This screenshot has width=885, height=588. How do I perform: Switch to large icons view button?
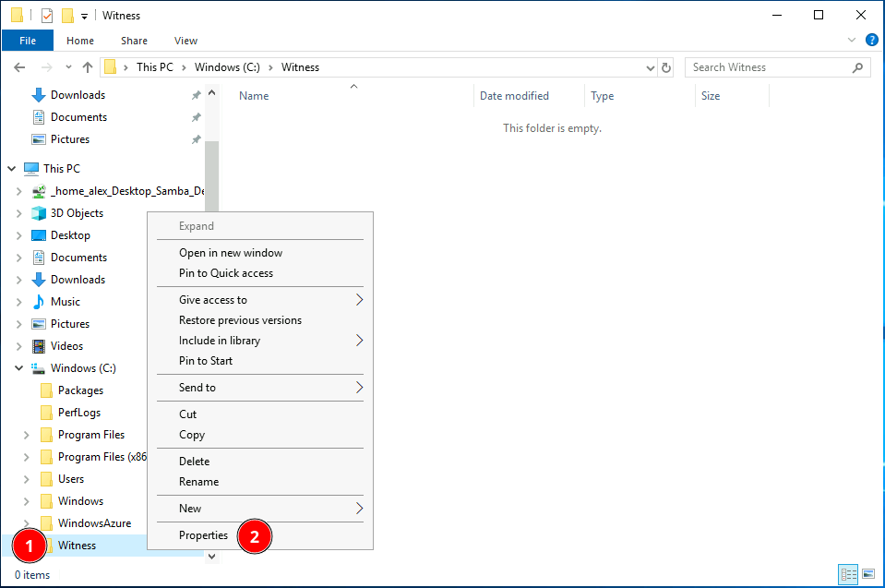point(867,574)
